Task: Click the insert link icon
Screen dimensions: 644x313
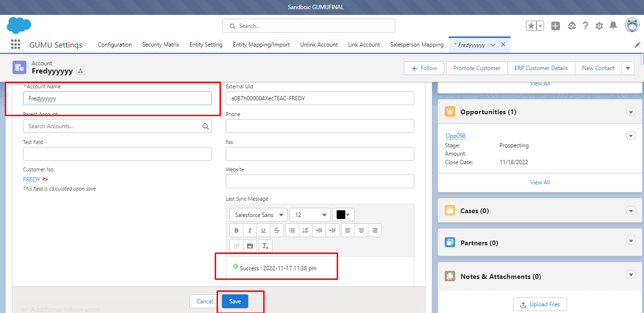Action: [x=236, y=246]
